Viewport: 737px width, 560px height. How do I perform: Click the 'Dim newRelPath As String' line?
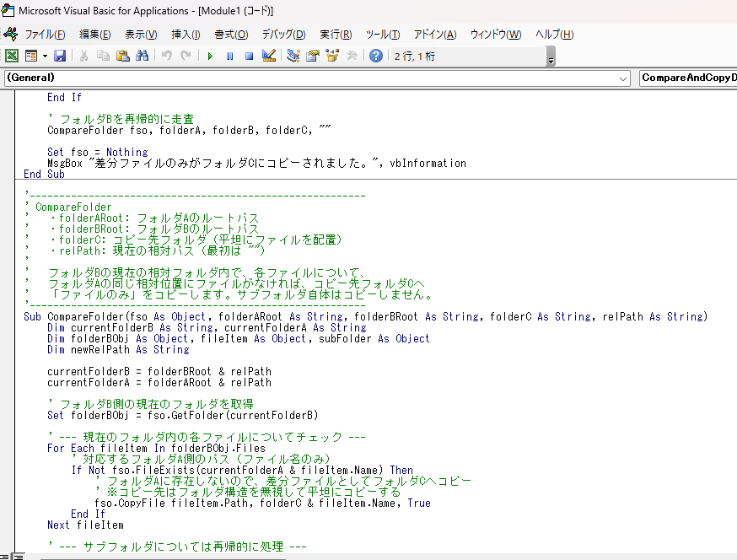tap(118, 350)
